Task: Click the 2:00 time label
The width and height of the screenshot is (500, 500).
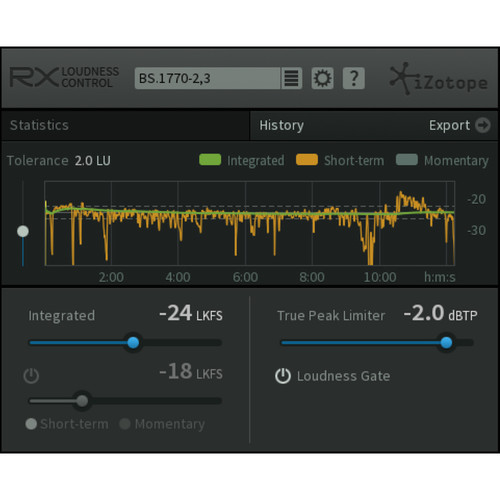Action: pyautogui.click(x=111, y=277)
